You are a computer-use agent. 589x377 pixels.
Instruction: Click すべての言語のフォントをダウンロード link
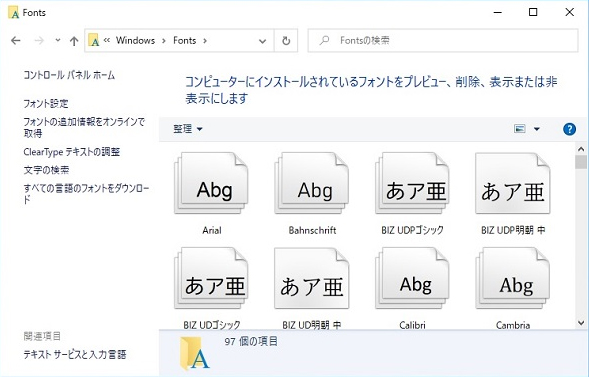coord(86,194)
